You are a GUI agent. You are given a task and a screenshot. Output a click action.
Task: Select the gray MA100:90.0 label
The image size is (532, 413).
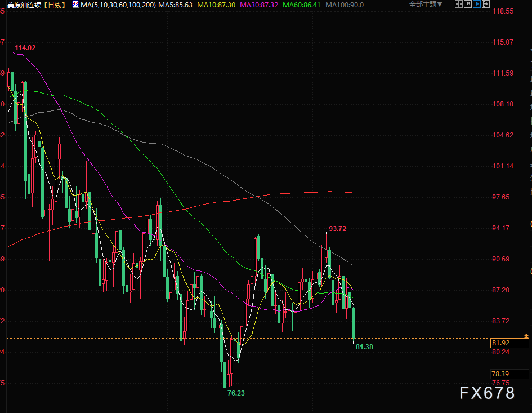[345, 5]
